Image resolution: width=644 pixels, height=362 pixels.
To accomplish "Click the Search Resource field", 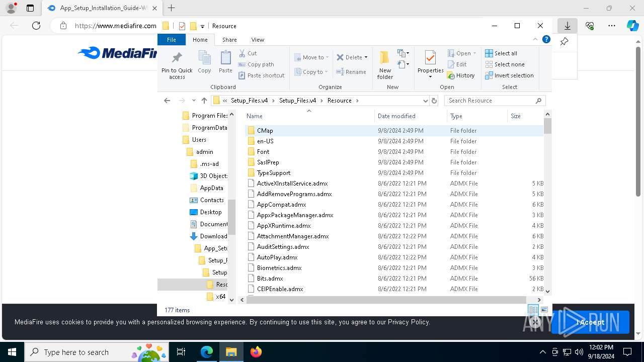I will [x=495, y=101].
